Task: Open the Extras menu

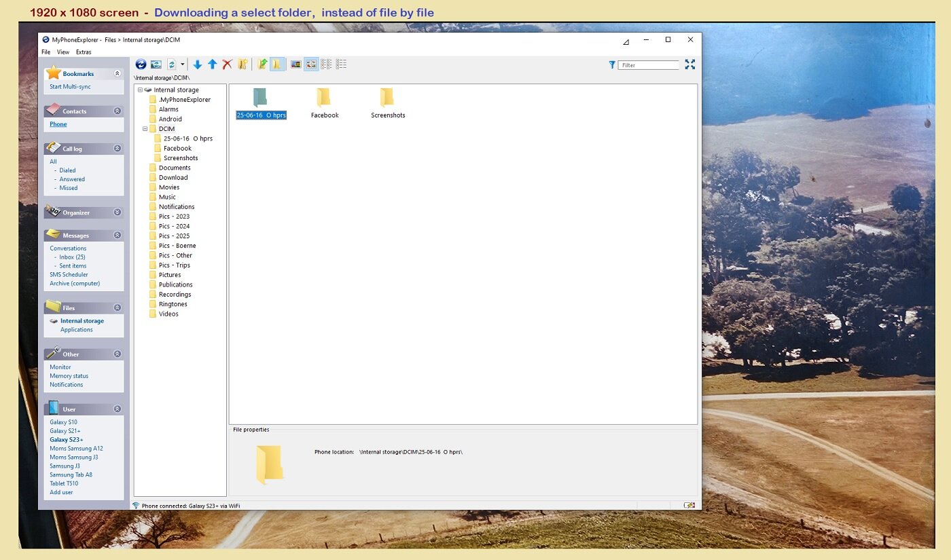Action: 84,52
